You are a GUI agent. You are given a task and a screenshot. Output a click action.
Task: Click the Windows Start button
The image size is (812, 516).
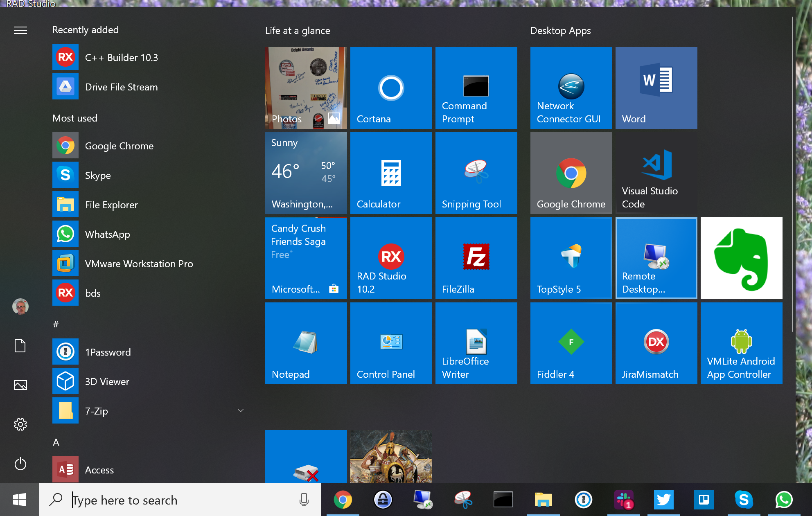pyautogui.click(x=19, y=500)
